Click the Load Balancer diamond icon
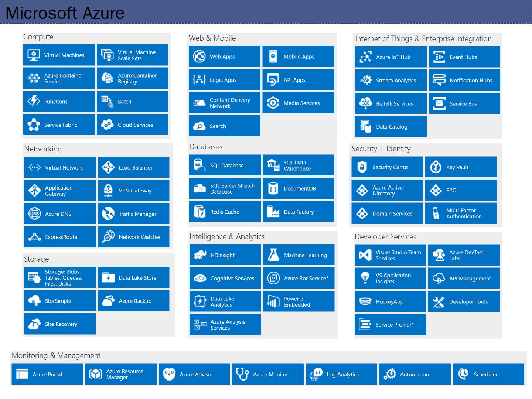 pyautogui.click(x=108, y=167)
